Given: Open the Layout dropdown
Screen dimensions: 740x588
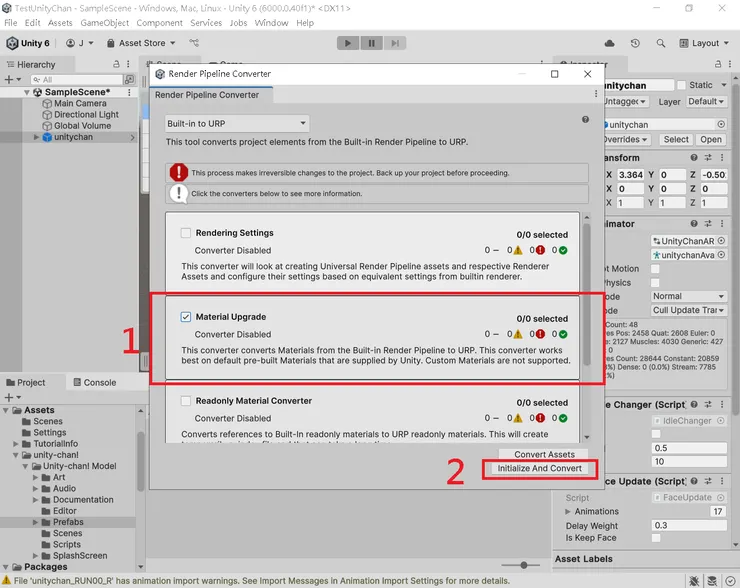Looking at the screenshot, I should [x=703, y=43].
